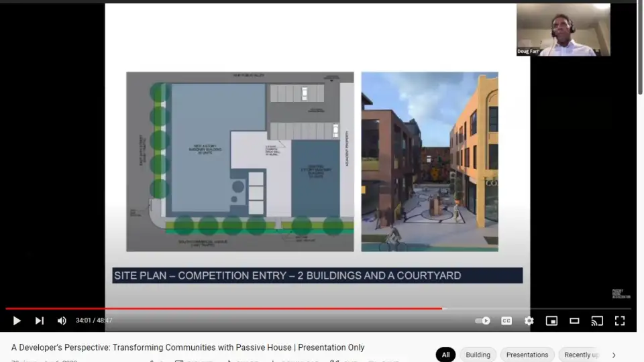Skip to the next video

(x=40, y=320)
